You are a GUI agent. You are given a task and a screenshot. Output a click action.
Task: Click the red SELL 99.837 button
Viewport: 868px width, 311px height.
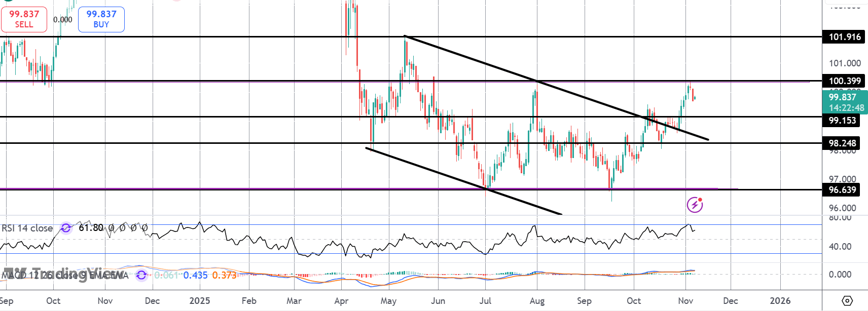click(x=24, y=19)
